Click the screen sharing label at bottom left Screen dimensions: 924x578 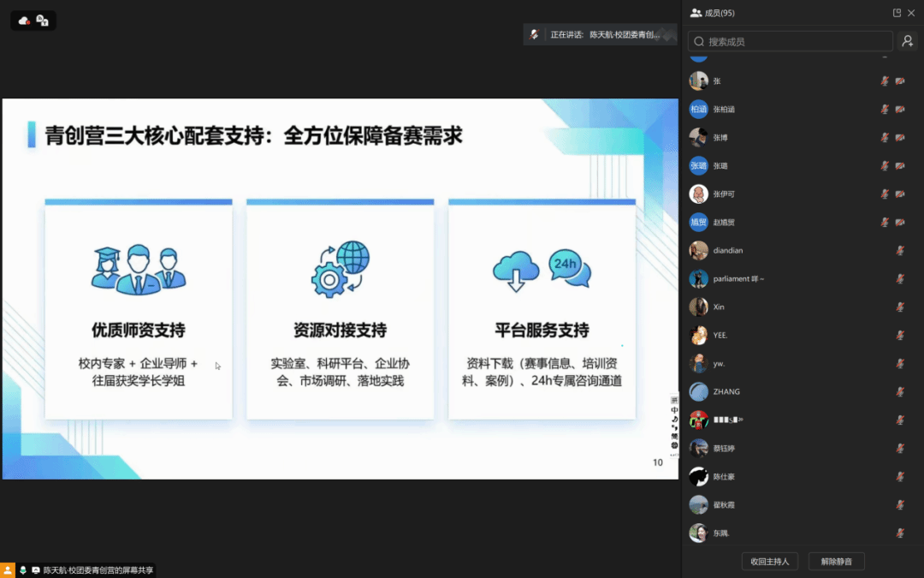(98, 570)
